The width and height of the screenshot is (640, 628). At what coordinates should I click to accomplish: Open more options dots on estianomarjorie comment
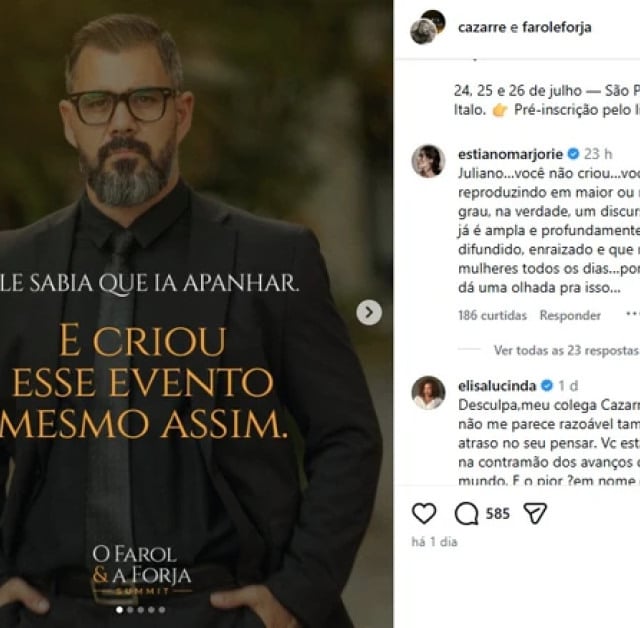click(633, 315)
